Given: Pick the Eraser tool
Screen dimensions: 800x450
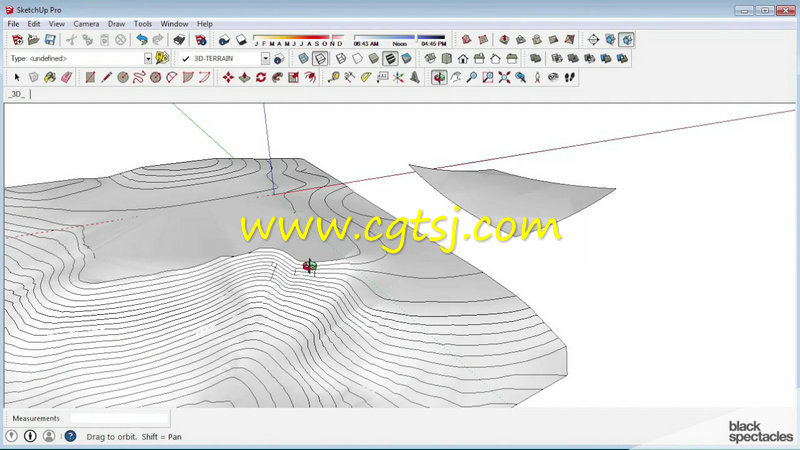Looking at the screenshot, I should coord(66,77).
